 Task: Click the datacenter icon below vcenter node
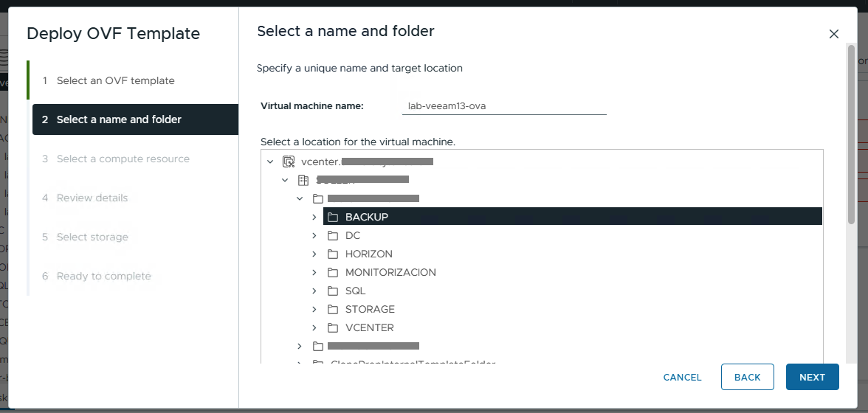303,180
